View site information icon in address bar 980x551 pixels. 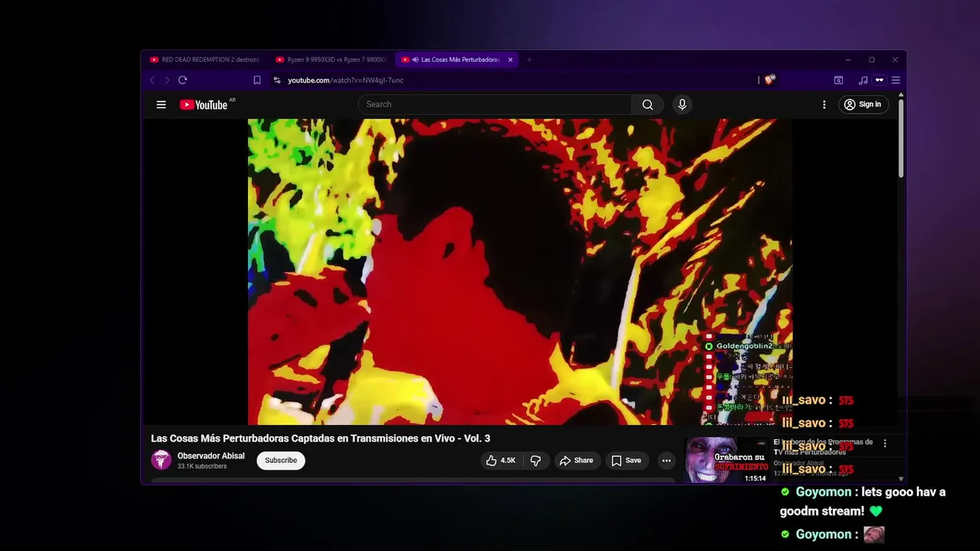click(x=277, y=80)
